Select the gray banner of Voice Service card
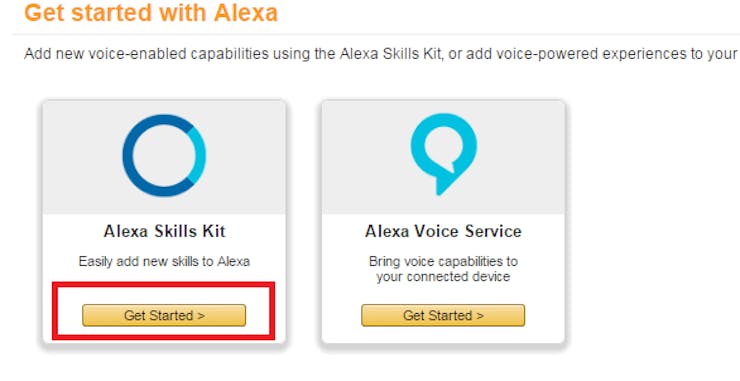Screen dimensions: 740x381 point(443,157)
